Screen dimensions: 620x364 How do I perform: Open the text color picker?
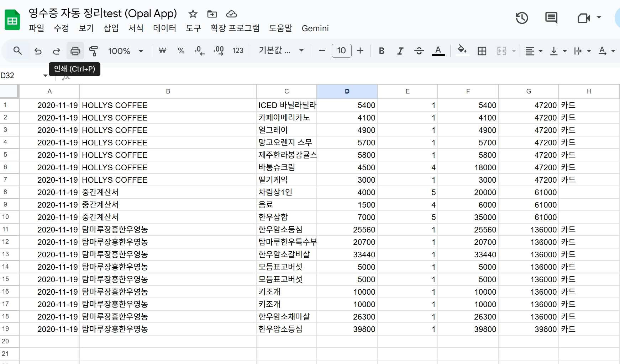tap(438, 51)
